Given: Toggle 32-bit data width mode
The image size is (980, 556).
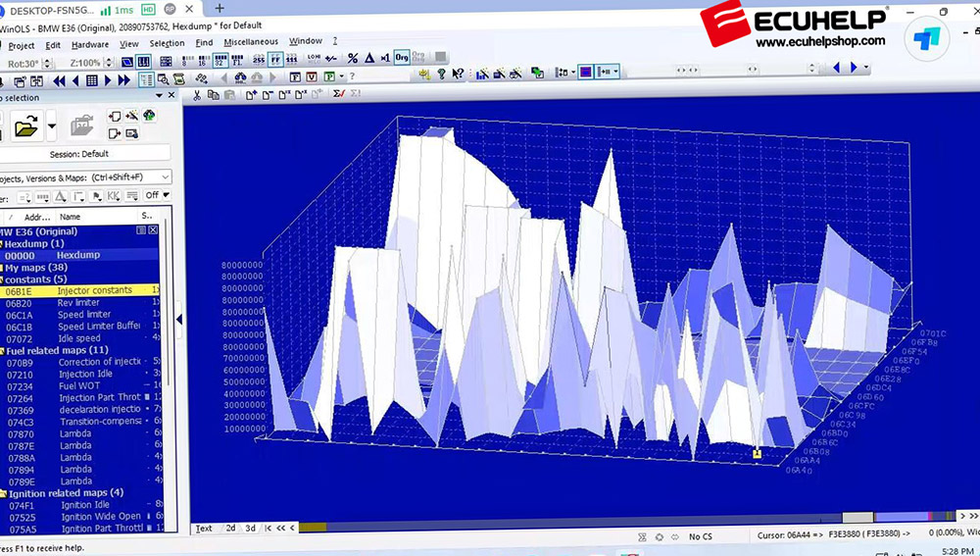Looking at the screenshot, I should (x=220, y=61).
